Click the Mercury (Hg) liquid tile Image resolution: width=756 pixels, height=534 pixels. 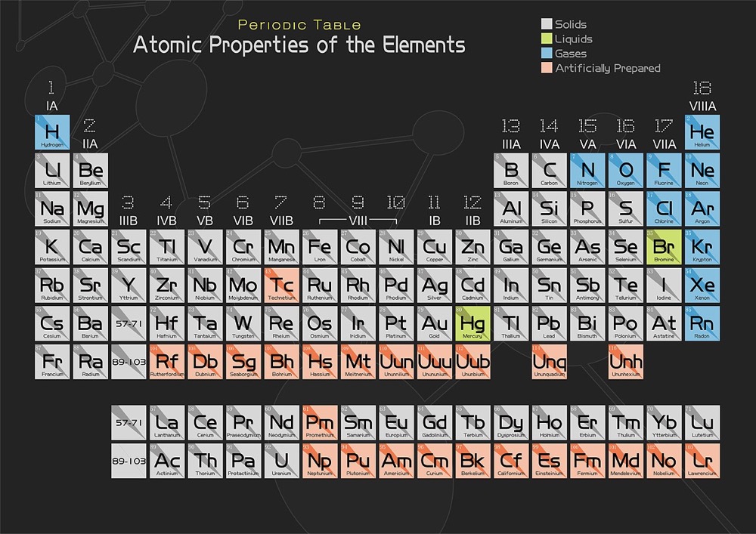click(472, 323)
